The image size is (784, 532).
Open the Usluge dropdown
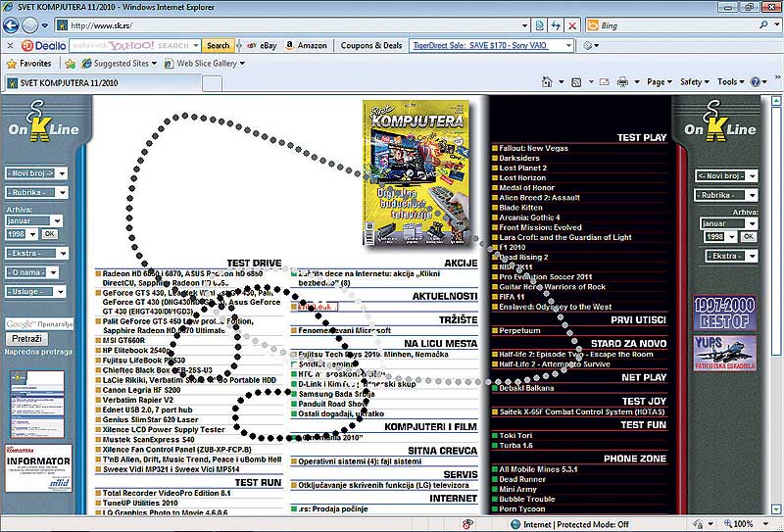click(x=35, y=292)
